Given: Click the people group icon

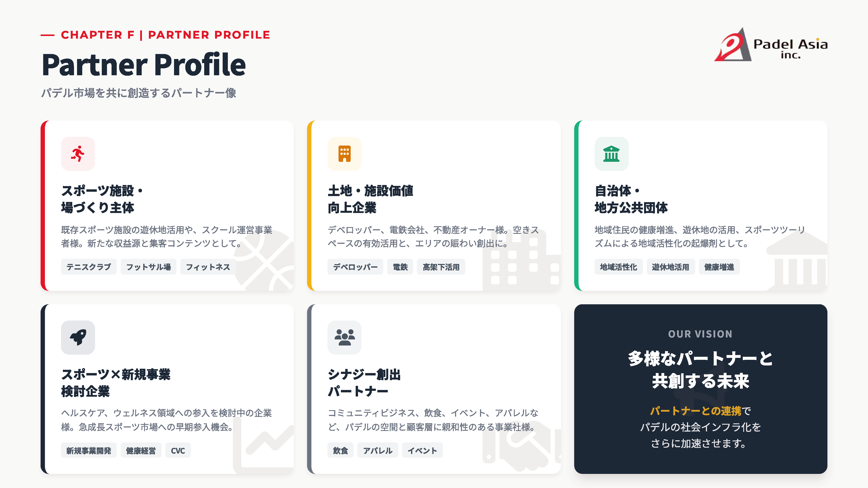Looking at the screenshot, I should click(x=344, y=337).
